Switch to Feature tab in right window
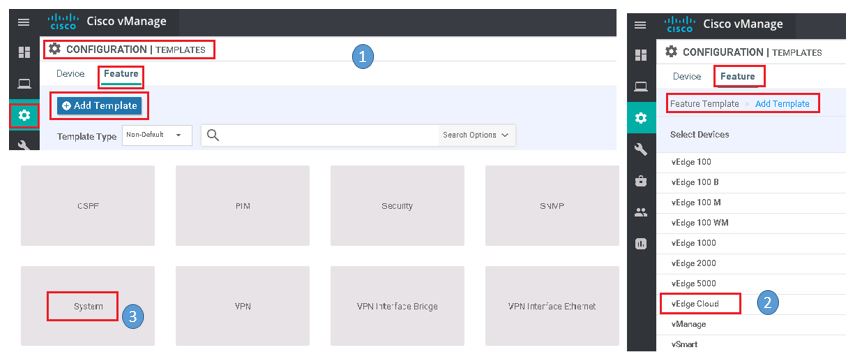 738,77
